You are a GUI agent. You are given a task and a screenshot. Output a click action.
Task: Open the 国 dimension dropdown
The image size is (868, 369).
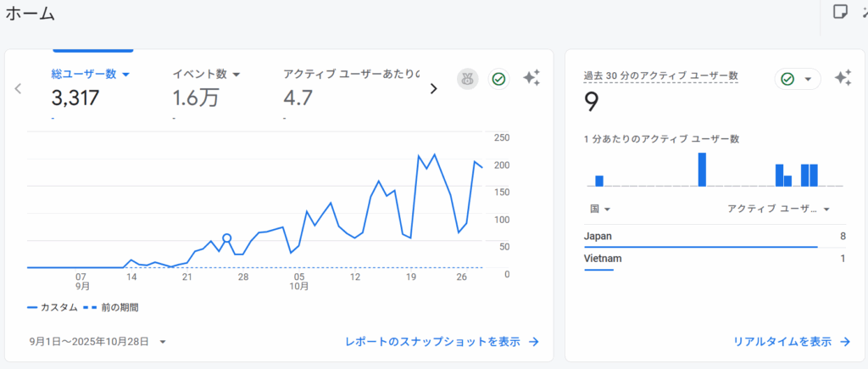tap(600, 209)
